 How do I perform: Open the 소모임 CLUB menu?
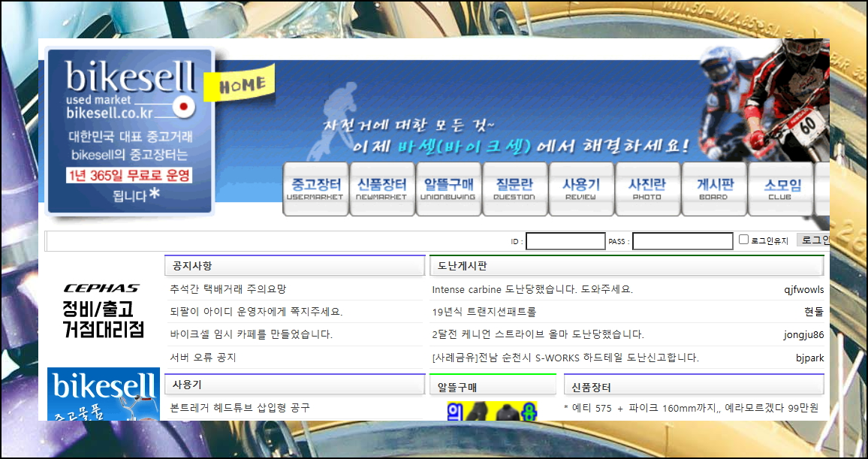click(x=781, y=189)
